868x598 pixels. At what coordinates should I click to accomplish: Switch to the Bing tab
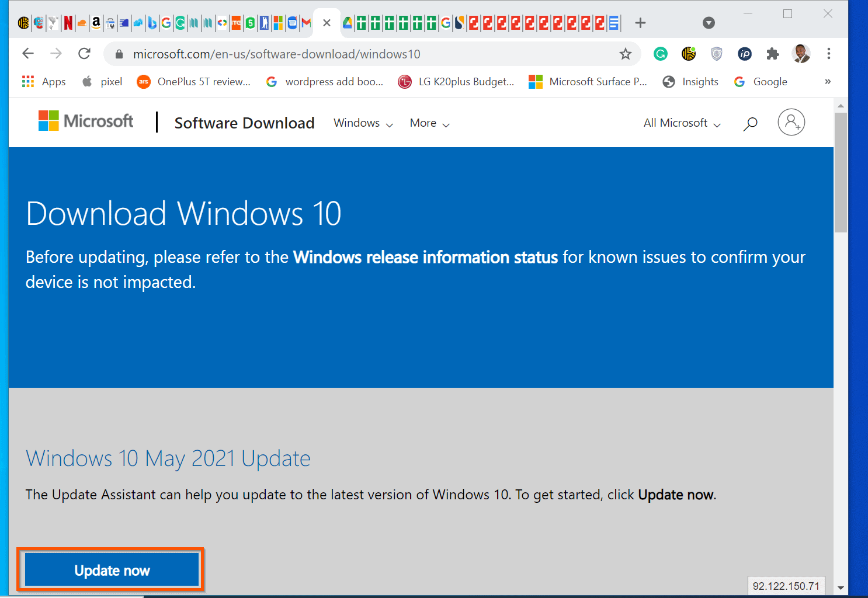pos(152,23)
